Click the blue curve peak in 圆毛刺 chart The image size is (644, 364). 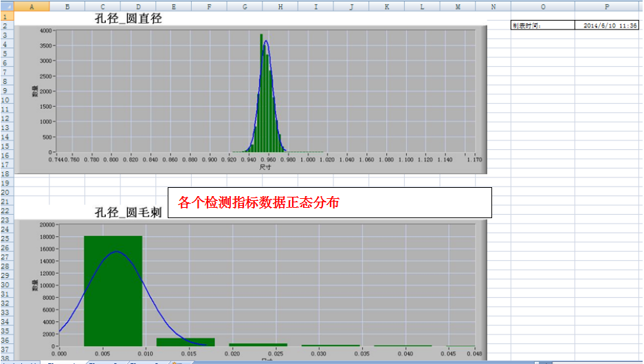click(116, 252)
